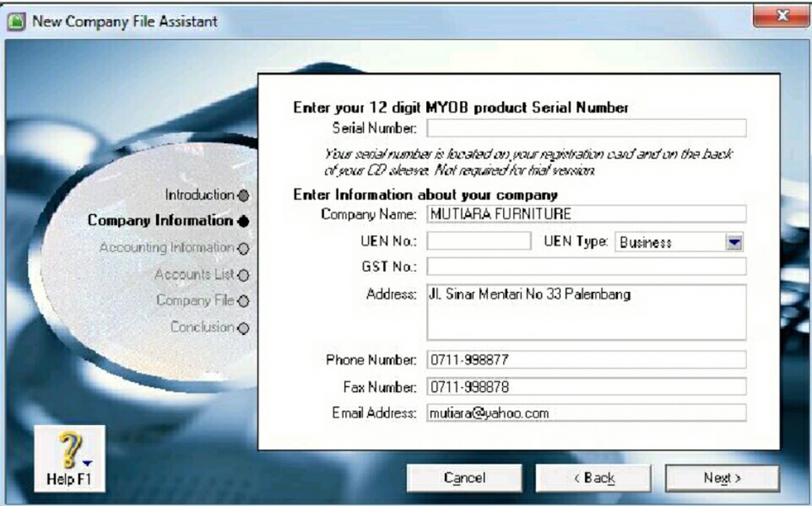Screen dimensions: 812x506
Task: Click the Company Information step bullet
Action: tap(243, 222)
